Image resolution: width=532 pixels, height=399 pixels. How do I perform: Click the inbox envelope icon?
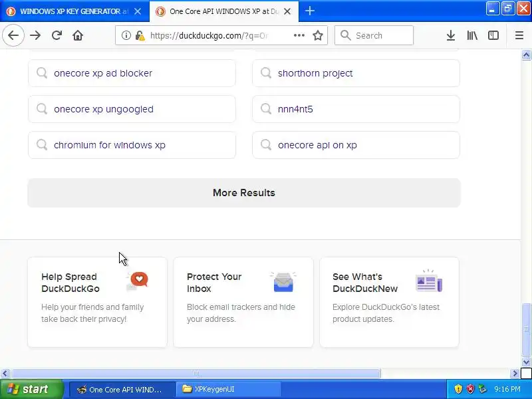(x=283, y=281)
